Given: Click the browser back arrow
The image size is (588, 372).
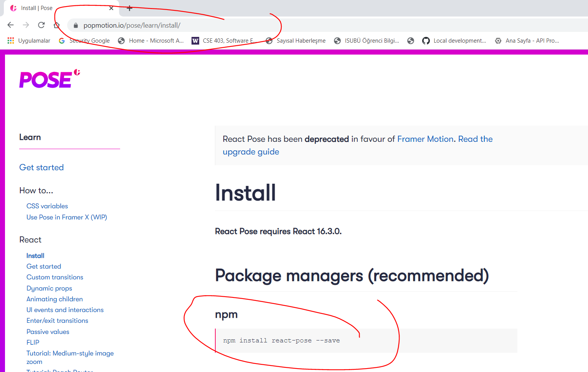Looking at the screenshot, I should tap(11, 25).
